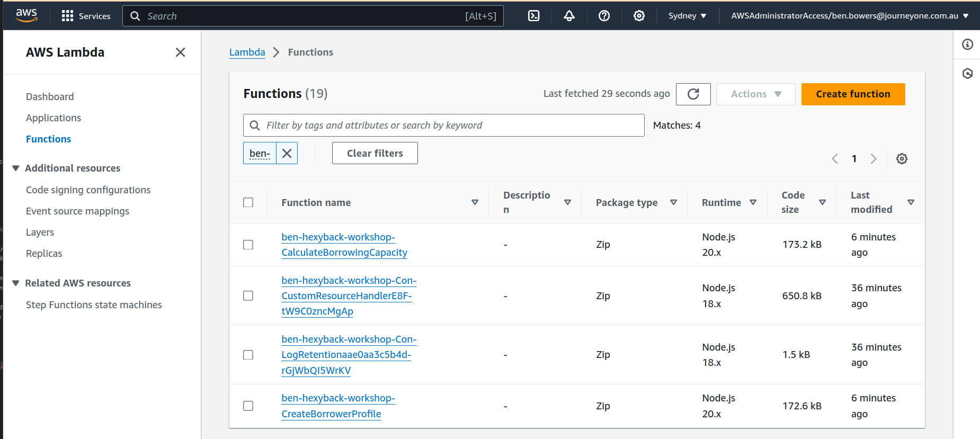Open the AWS home logo
The width and height of the screenshot is (980, 439).
pyautogui.click(x=26, y=15)
